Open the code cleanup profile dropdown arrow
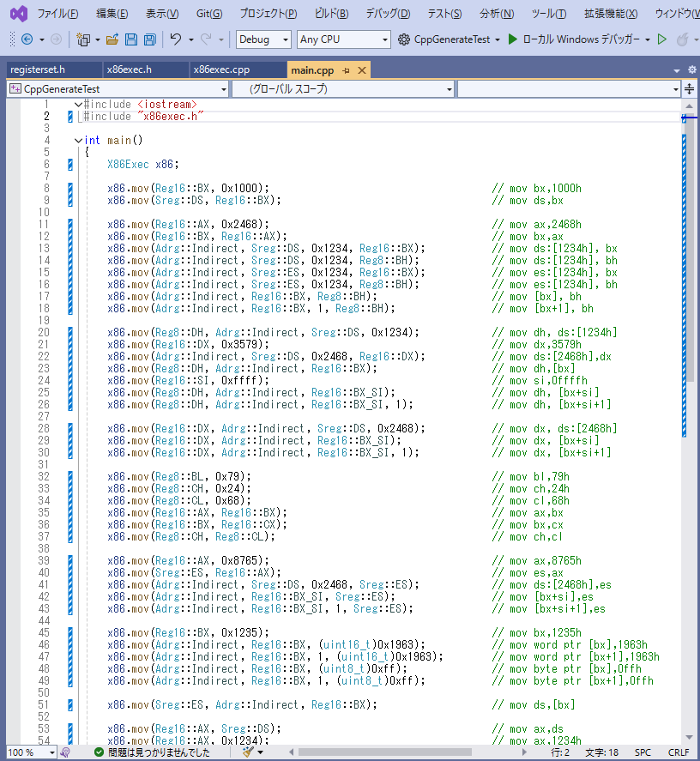The height and width of the screenshot is (761, 700). click(x=261, y=752)
